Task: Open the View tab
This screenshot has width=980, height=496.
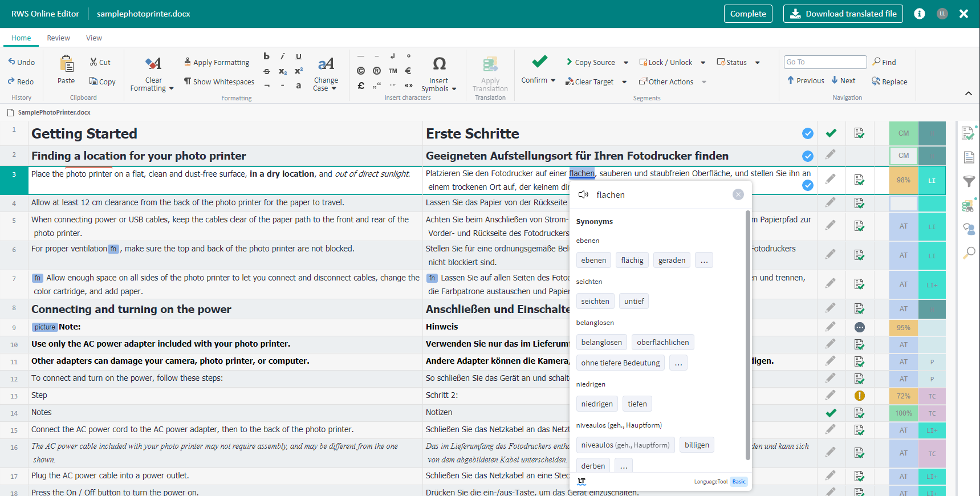Action: click(x=93, y=38)
